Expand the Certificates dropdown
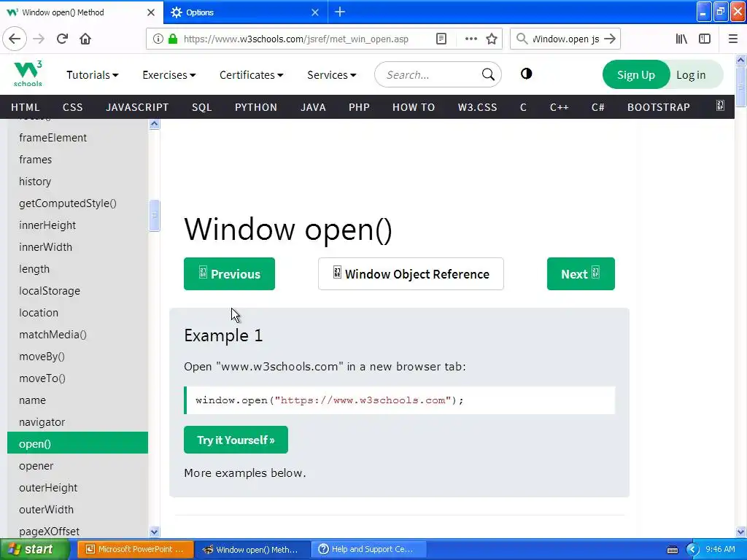Viewport: 747px width, 560px height. coord(252,75)
